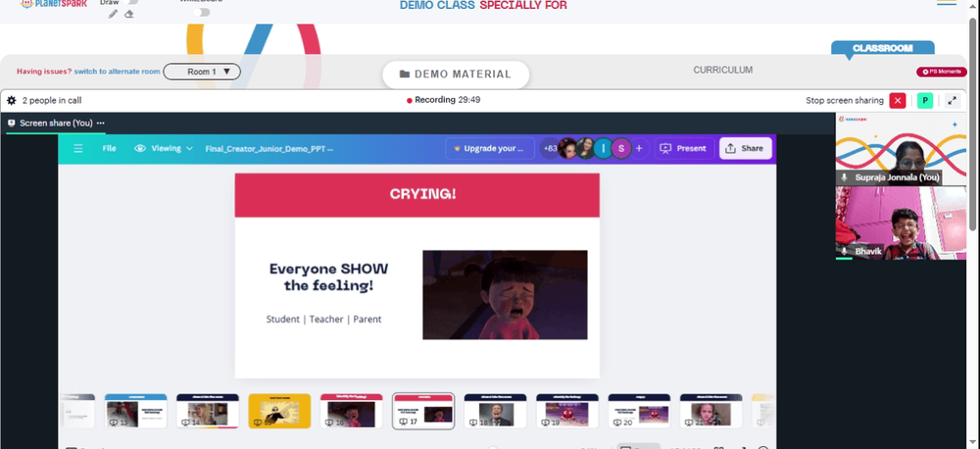Open the Room 1 dropdown
This screenshot has height=449, width=980.
202,72
